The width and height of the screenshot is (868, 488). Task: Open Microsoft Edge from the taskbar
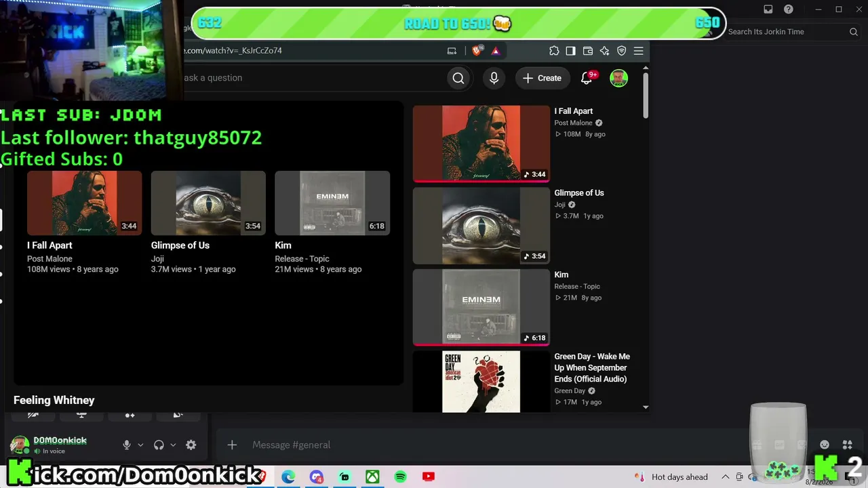pos(288,477)
